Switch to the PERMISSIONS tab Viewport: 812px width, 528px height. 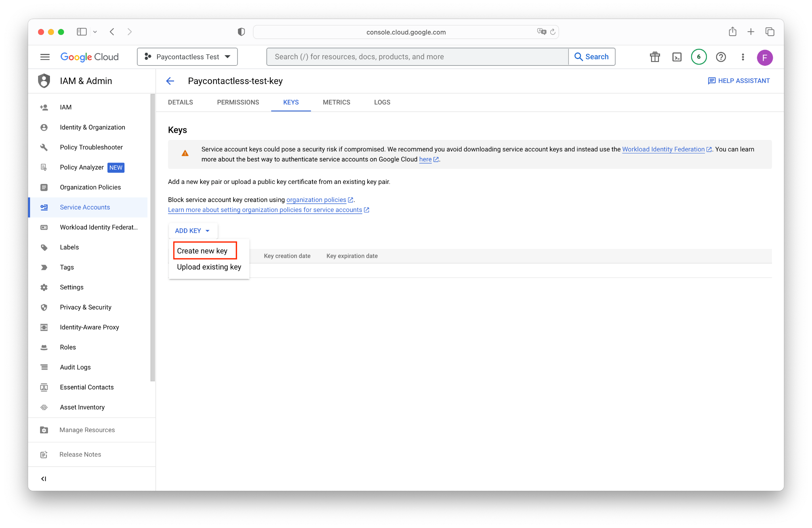pos(238,102)
